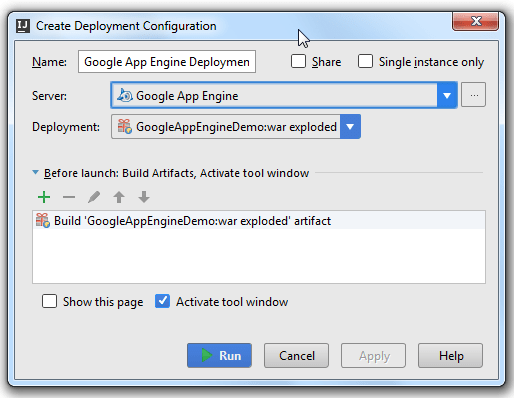Screen dimensions: 514x398
Task: Click the Google App Engine server icon
Action: (125, 95)
